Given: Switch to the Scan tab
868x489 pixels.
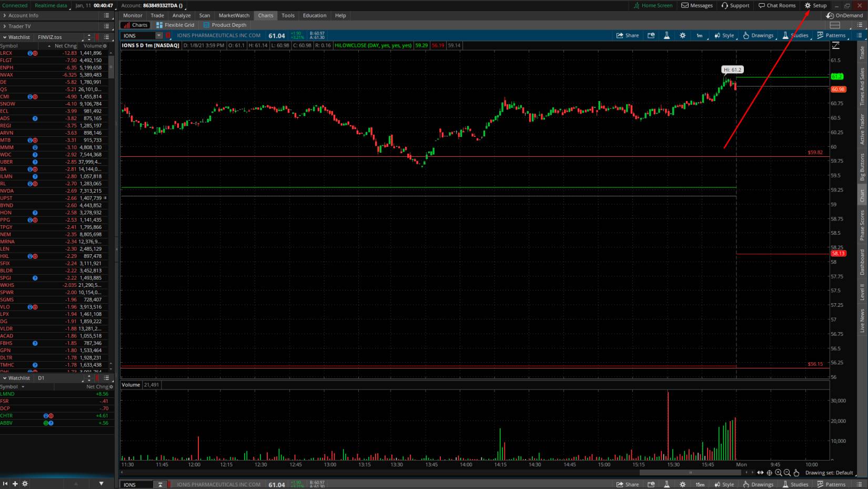Looking at the screenshot, I should [x=204, y=15].
